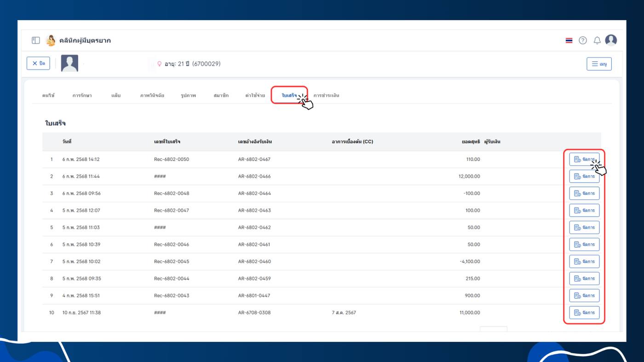Open the การชำระเงิน tab
The height and width of the screenshot is (362, 644).
click(327, 96)
